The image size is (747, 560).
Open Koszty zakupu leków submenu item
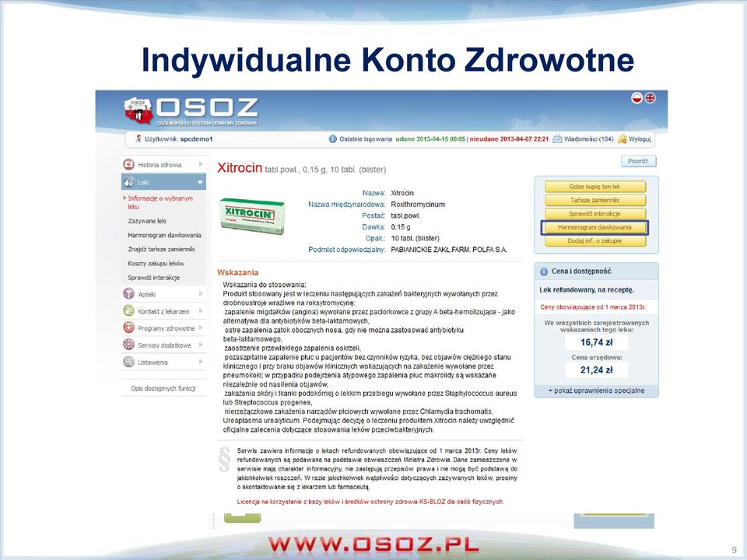(156, 264)
